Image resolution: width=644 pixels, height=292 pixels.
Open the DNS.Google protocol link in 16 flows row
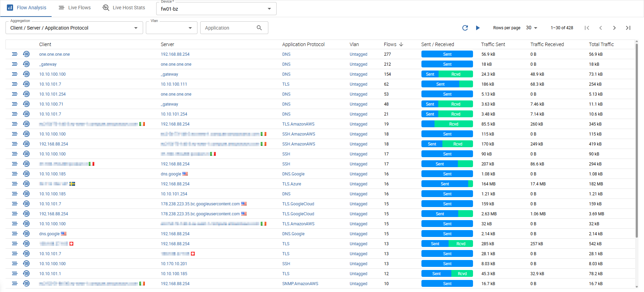tap(293, 174)
